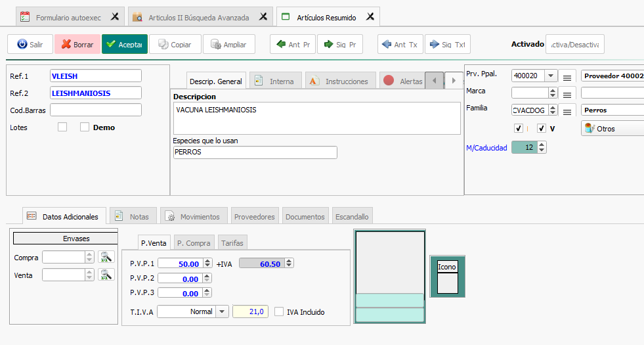This screenshot has width=644, height=345.
Task: Adjust the Familia CVACDOG spinner
Action: click(x=553, y=110)
